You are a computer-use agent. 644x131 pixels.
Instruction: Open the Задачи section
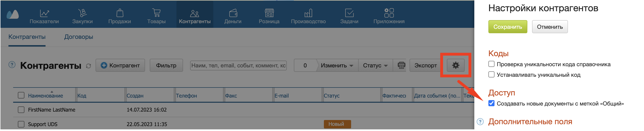(x=349, y=16)
